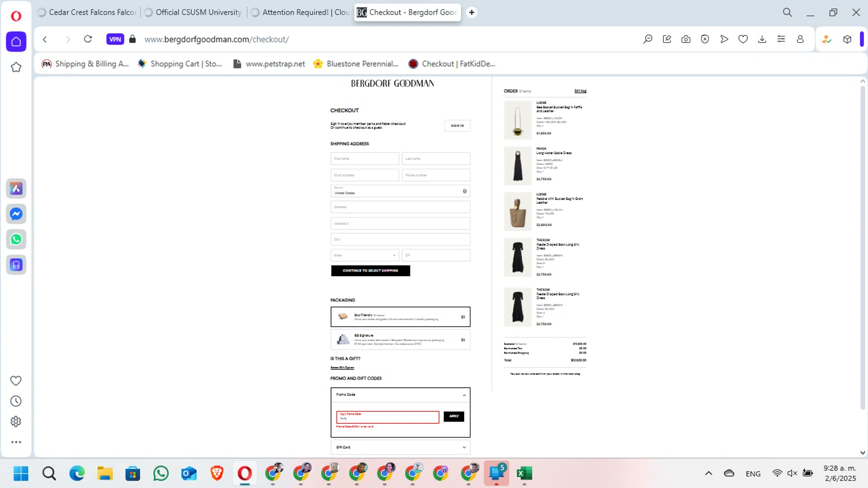Open the profile account icon
Image resolution: width=868 pixels, height=488 pixels.
click(800, 39)
